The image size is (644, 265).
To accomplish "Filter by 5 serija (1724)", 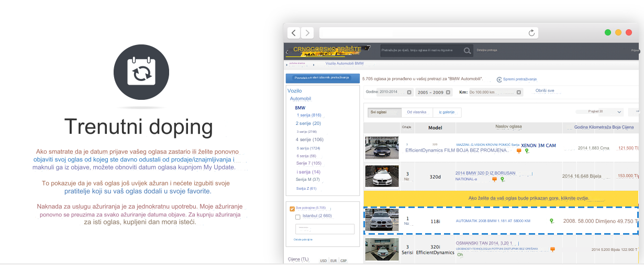I will pos(308,148).
